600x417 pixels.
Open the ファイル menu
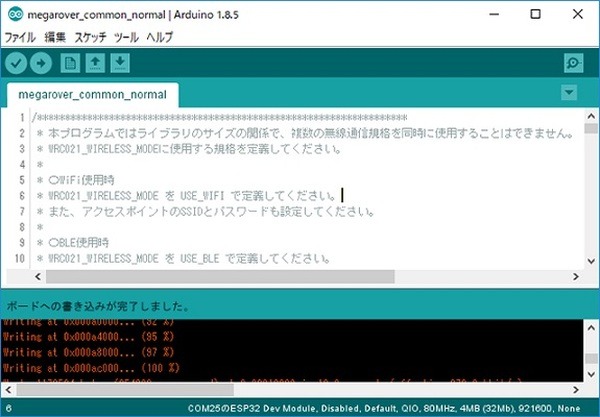click(19, 38)
